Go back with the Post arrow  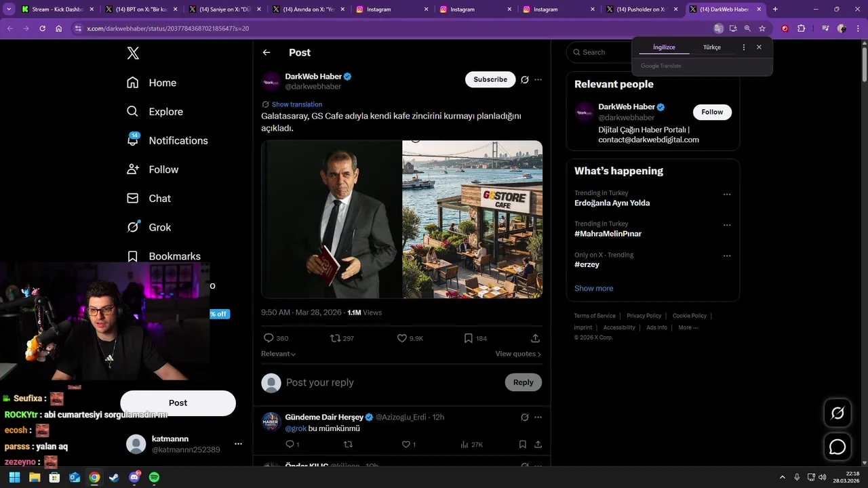coord(267,52)
